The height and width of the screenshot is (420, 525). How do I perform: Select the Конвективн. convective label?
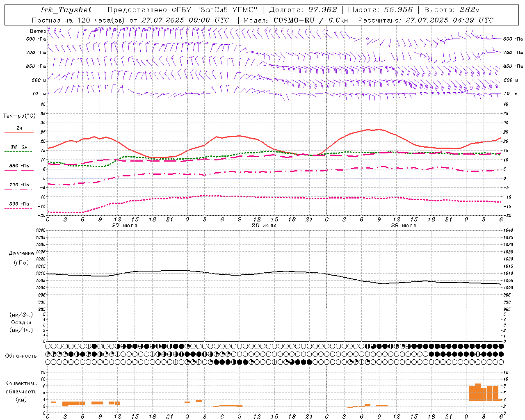point(21,383)
